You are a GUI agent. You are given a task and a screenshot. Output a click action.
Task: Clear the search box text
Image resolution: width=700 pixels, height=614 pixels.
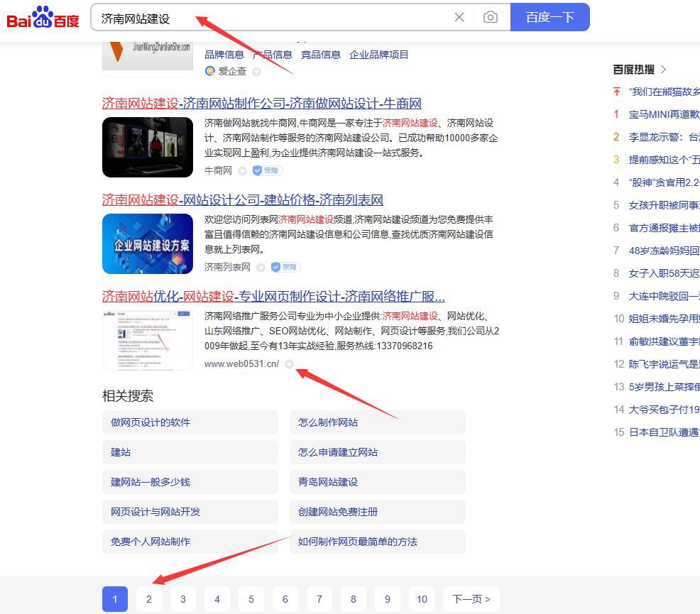coord(459,18)
